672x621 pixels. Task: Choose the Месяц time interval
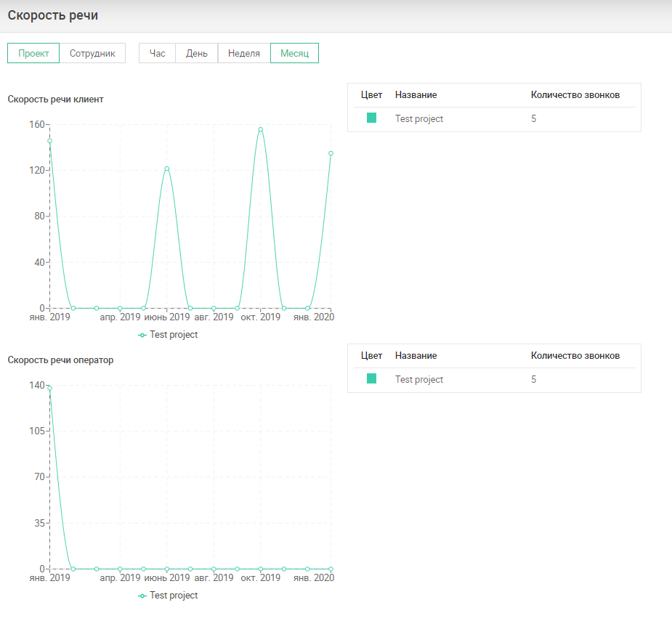(x=294, y=53)
